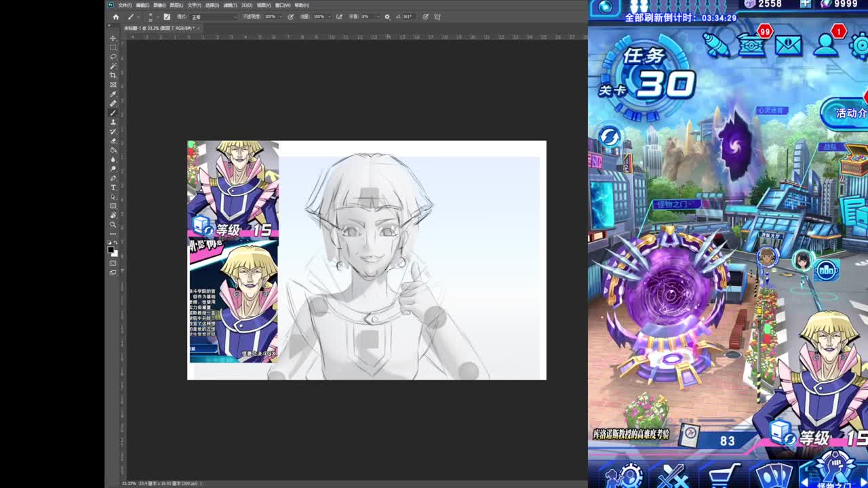Select the Paint Bucket tool
868x488 pixels.
point(113,150)
